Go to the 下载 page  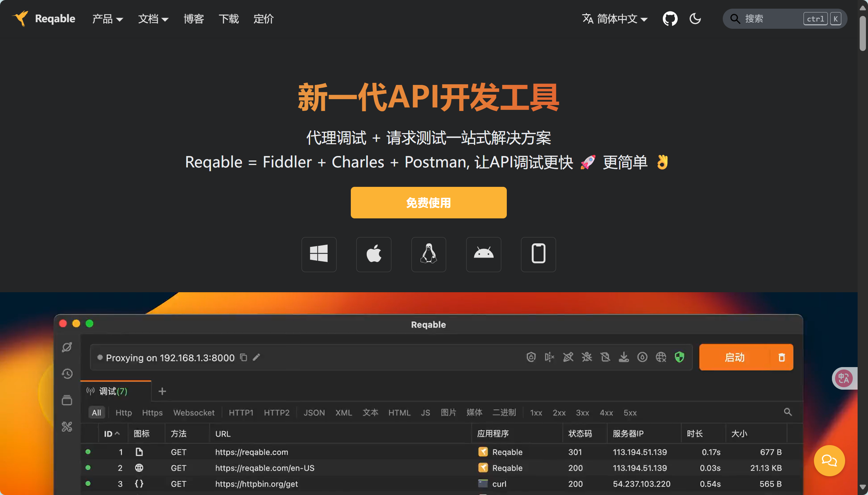pyautogui.click(x=229, y=19)
